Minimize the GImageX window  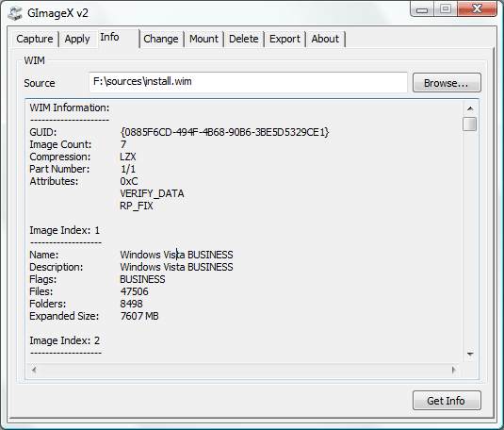[422, 9]
